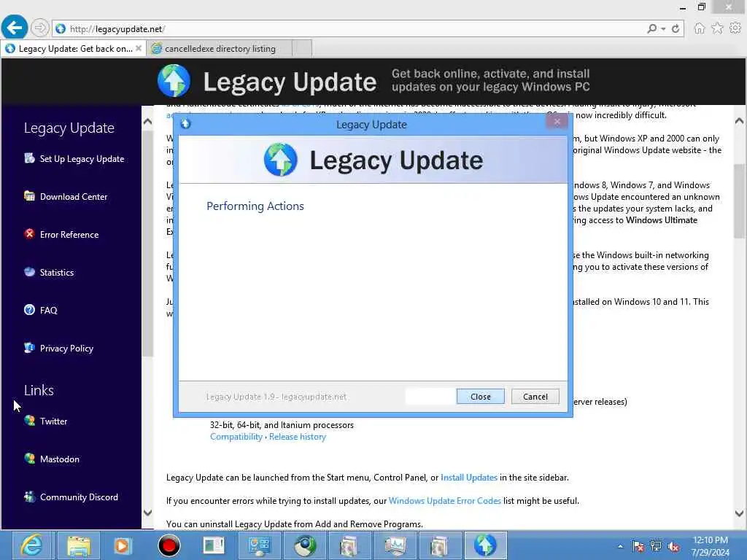Viewport: 747px width, 560px height.
Task: Refresh the legacyupdate.net page
Action: (676, 29)
